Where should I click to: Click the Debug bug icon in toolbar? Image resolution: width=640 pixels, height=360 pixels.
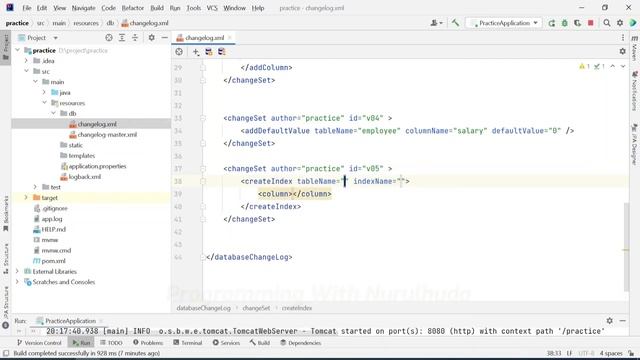[x=565, y=23]
